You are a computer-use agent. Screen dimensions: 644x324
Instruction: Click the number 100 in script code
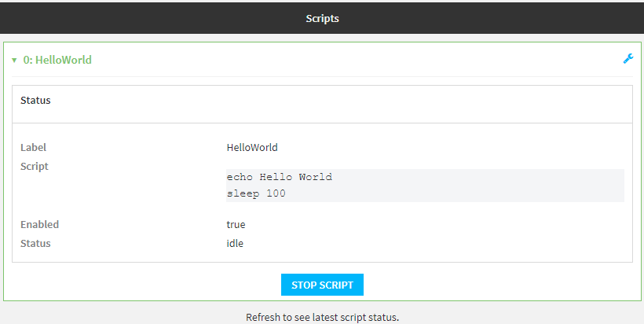point(276,193)
